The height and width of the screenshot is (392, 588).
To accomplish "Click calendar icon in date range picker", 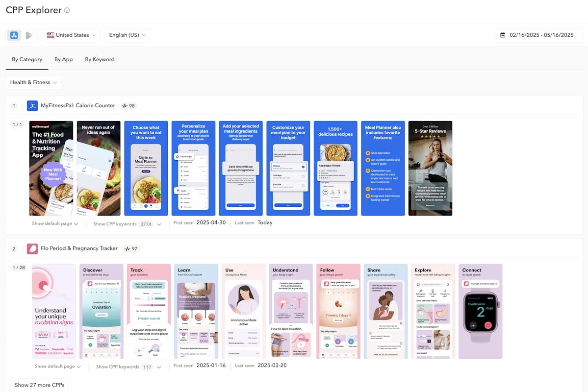I will click(x=503, y=35).
